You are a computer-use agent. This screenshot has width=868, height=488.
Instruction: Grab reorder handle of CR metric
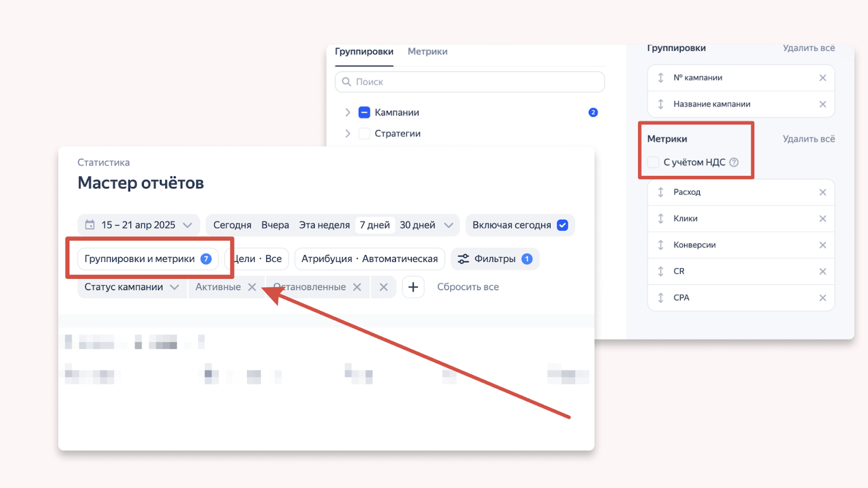click(x=661, y=271)
